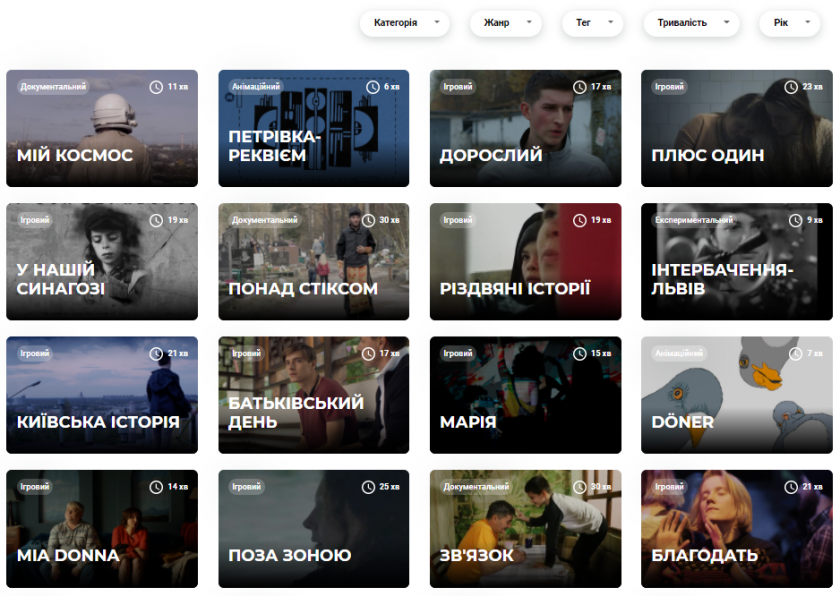Open the Тег dropdown filter
840x596 pixels.
click(592, 23)
